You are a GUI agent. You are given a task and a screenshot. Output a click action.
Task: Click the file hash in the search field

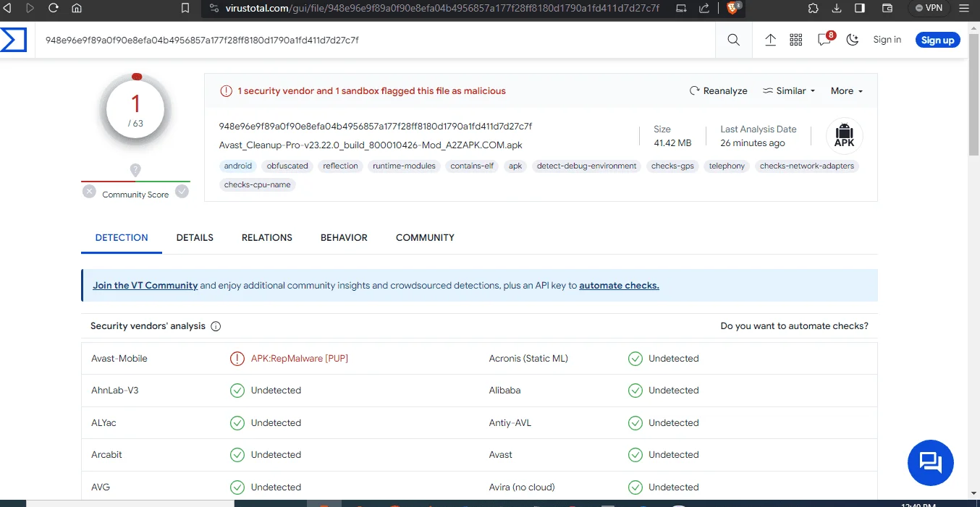[202, 40]
